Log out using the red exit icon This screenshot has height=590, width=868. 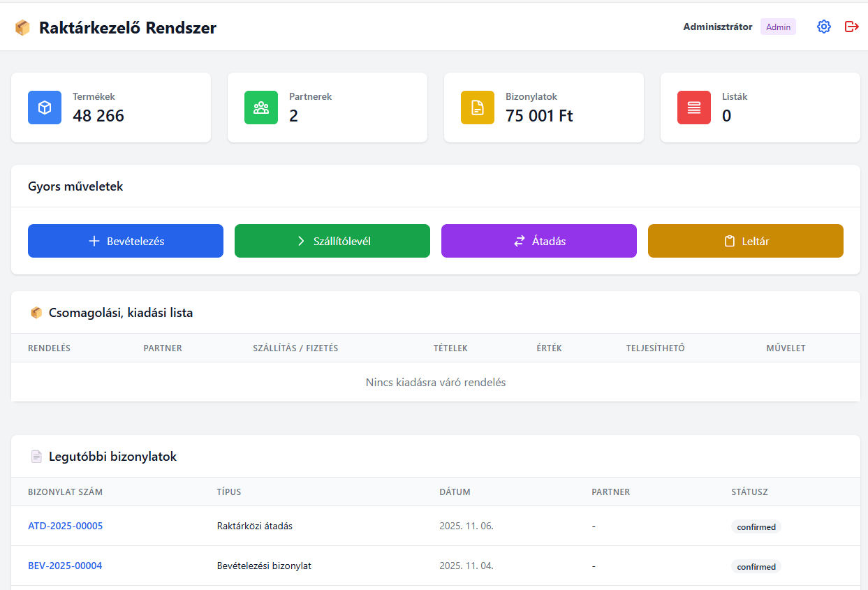tap(851, 27)
